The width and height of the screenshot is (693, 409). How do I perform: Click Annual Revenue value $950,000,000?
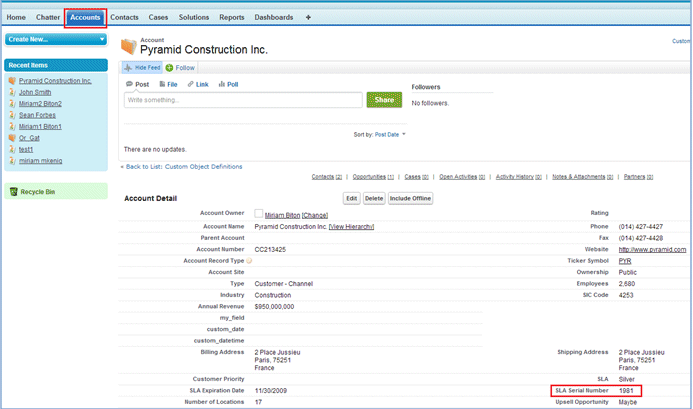click(274, 307)
